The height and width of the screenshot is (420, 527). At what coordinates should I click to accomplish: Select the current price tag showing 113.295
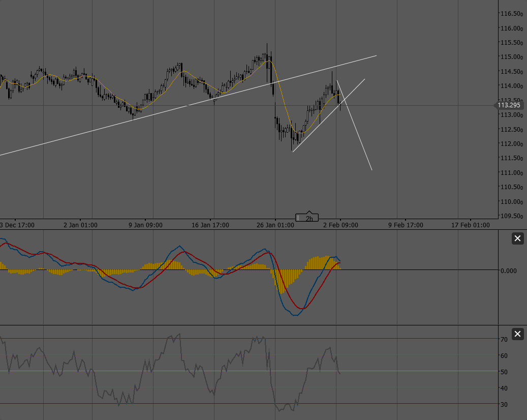pos(509,105)
